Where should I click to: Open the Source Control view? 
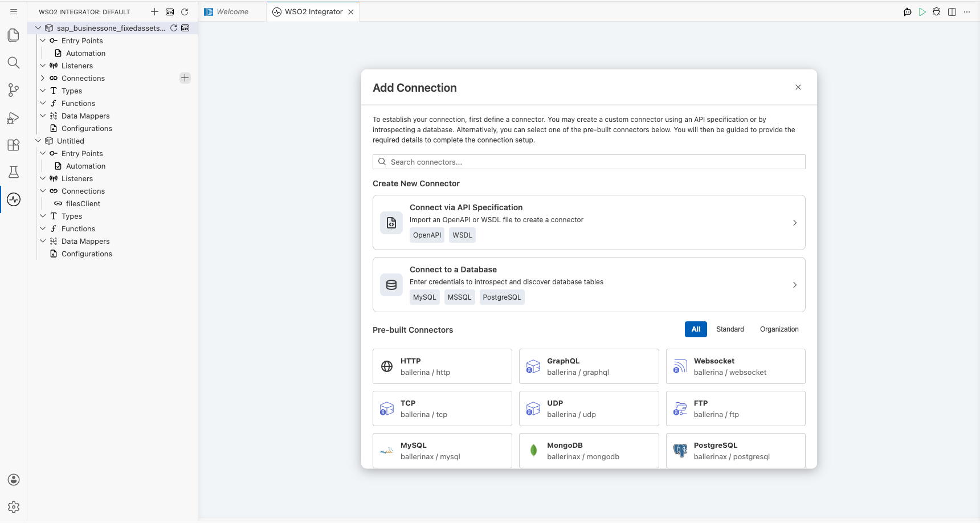click(x=14, y=90)
